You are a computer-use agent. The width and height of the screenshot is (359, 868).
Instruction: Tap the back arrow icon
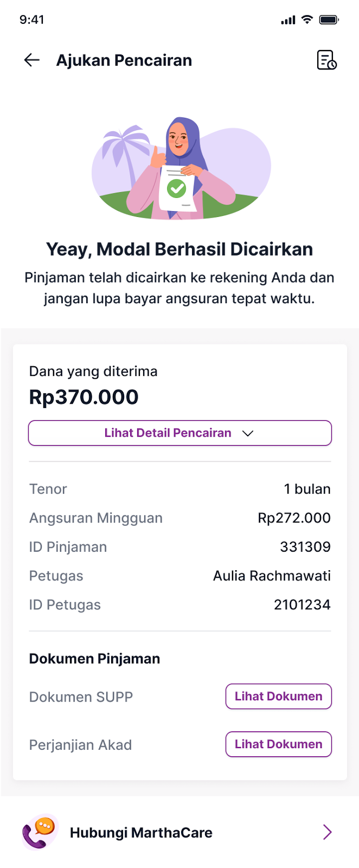point(32,60)
